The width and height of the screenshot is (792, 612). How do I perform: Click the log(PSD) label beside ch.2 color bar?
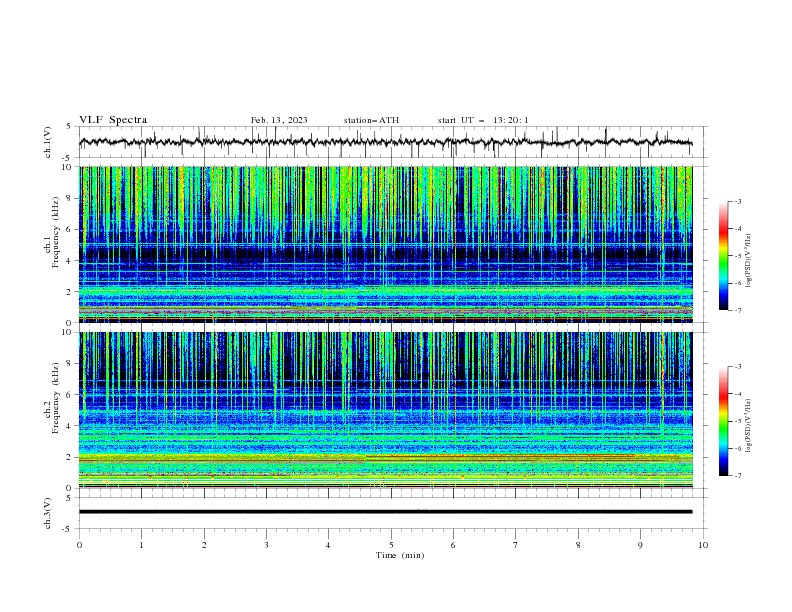tap(749, 426)
